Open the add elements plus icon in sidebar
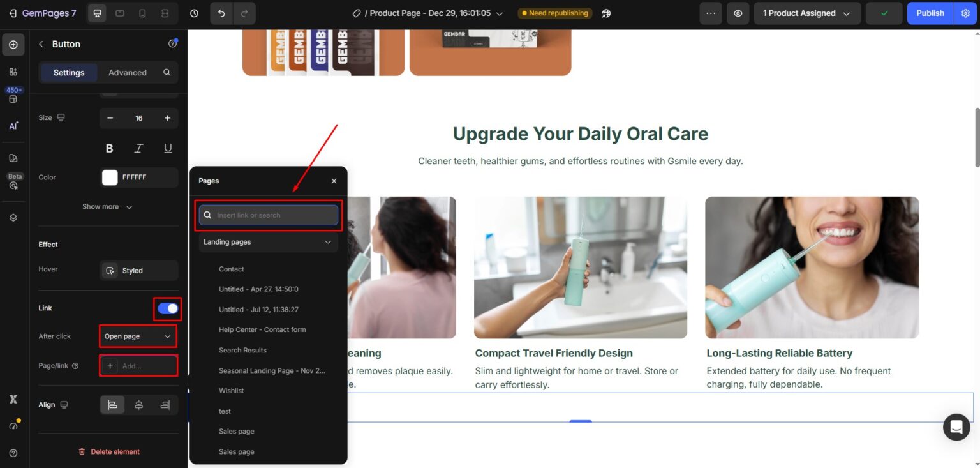Viewport: 980px width, 468px height. point(13,44)
